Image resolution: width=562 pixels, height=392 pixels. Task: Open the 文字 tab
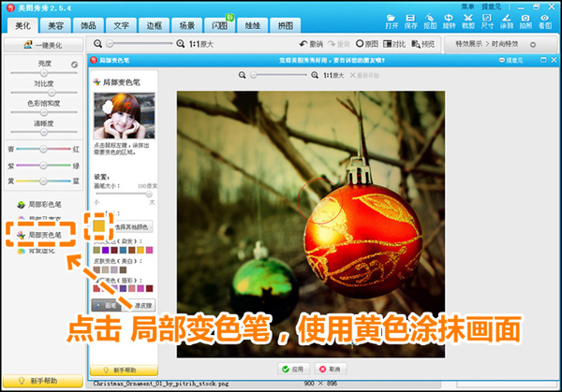coord(121,26)
